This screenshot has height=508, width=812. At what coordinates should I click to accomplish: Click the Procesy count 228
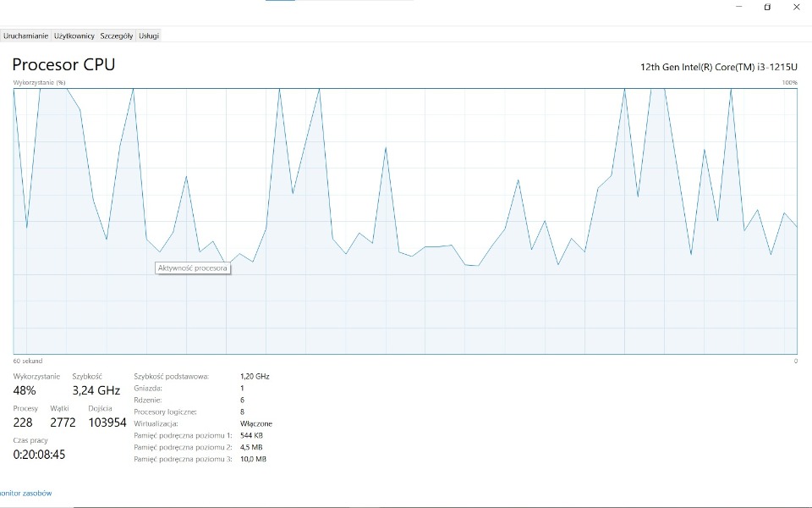[23, 422]
